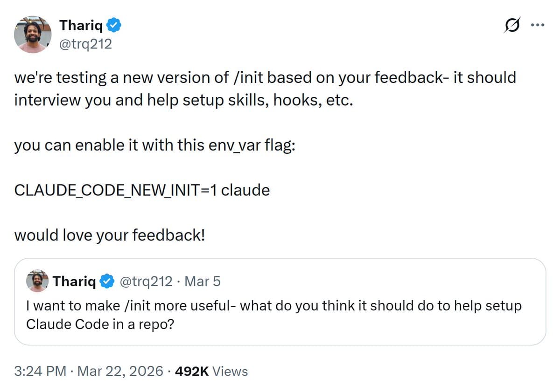
Task: Open the tweet options menu at top right
Action: pyautogui.click(x=538, y=26)
